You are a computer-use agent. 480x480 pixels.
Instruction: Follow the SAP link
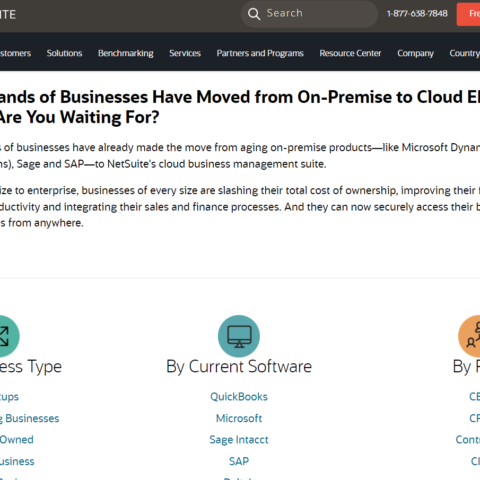coord(239,461)
